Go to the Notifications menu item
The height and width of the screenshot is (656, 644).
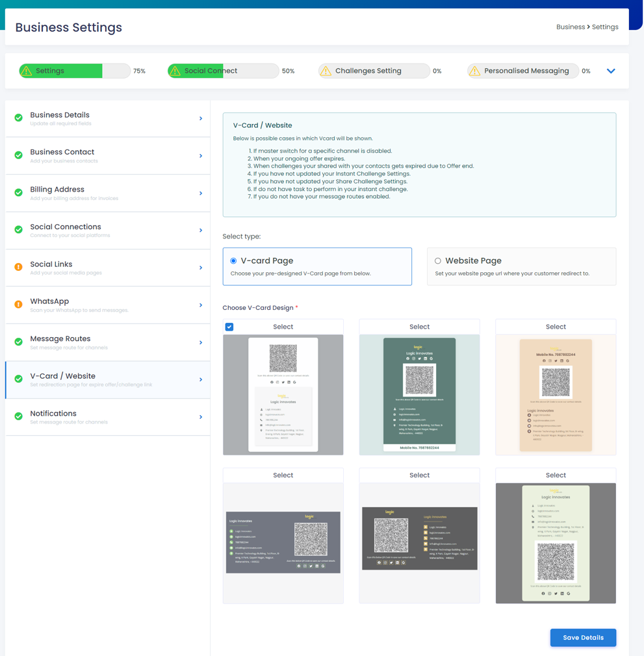(107, 417)
